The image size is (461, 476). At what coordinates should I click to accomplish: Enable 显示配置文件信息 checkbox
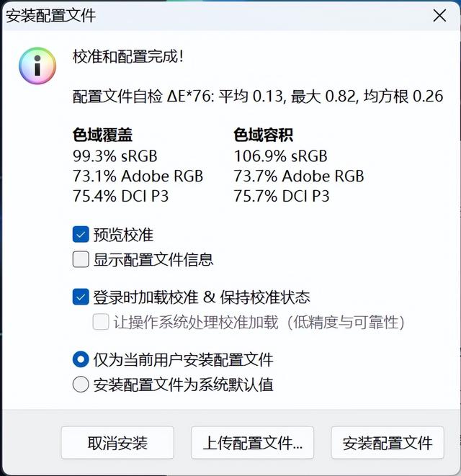(x=81, y=259)
